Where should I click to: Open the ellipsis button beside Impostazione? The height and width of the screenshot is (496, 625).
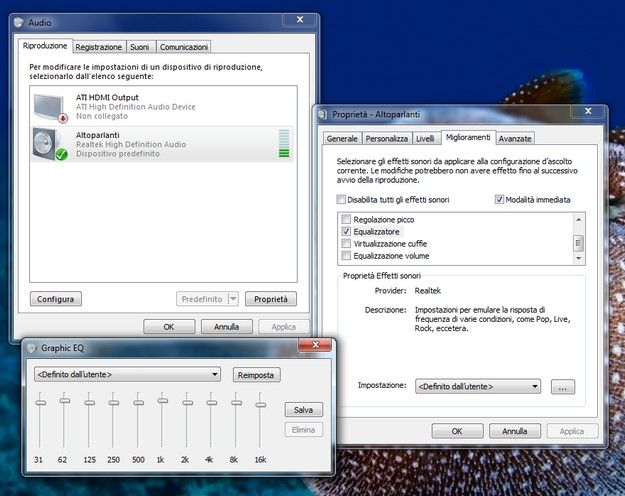(x=562, y=386)
